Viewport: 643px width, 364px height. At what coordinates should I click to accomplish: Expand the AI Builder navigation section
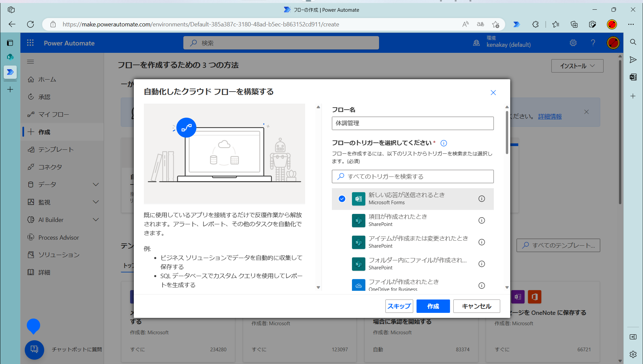click(96, 220)
